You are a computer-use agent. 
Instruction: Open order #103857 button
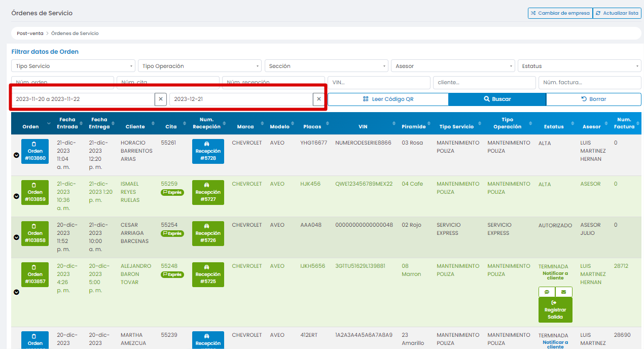[x=35, y=274]
